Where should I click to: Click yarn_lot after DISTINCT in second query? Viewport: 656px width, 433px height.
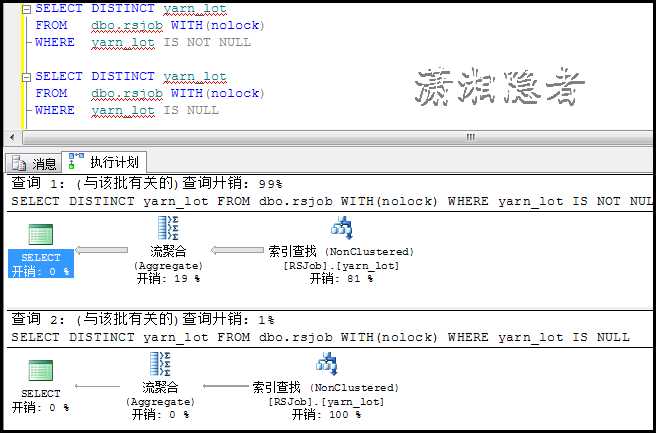[195, 77]
